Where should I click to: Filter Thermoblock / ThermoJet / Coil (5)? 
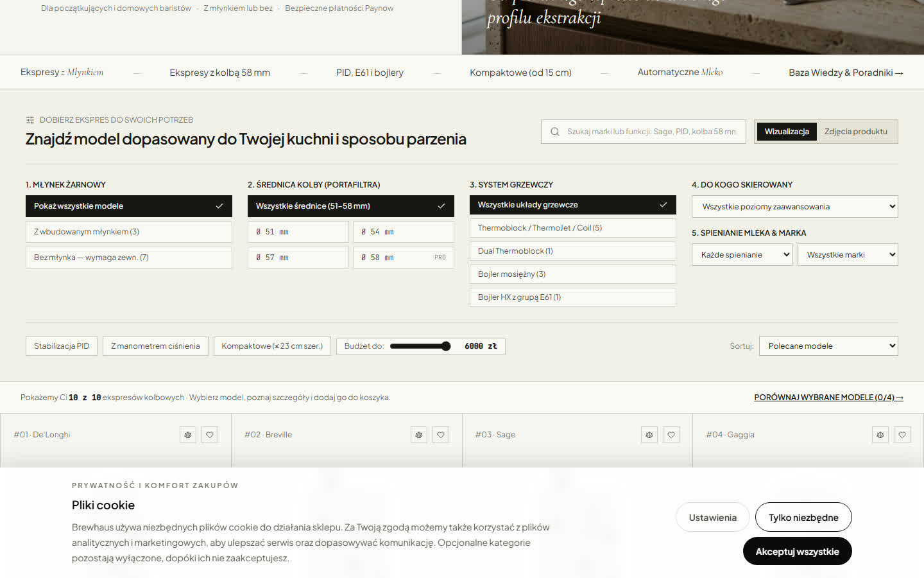[x=573, y=228]
